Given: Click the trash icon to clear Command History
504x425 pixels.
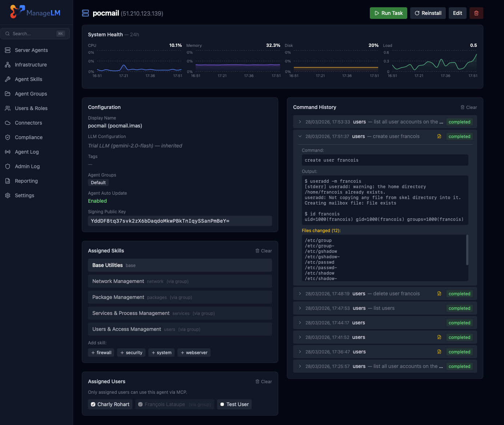Looking at the screenshot, I should pos(462,107).
